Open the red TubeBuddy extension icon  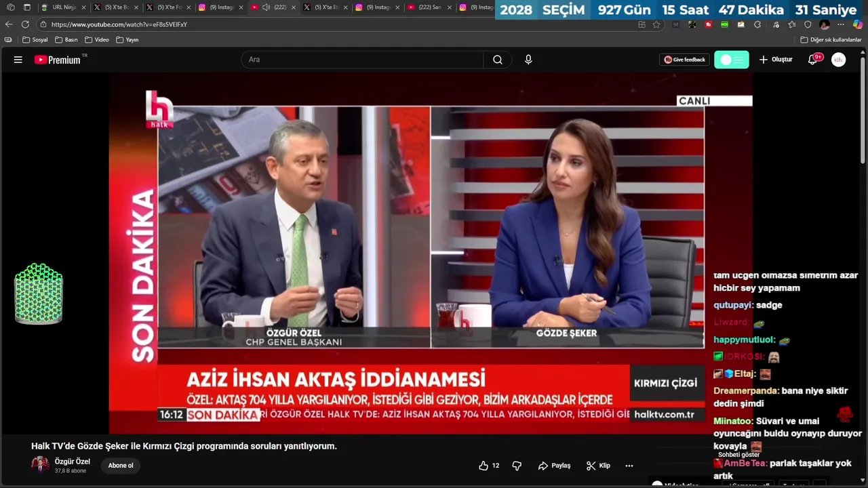click(x=709, y=24)
